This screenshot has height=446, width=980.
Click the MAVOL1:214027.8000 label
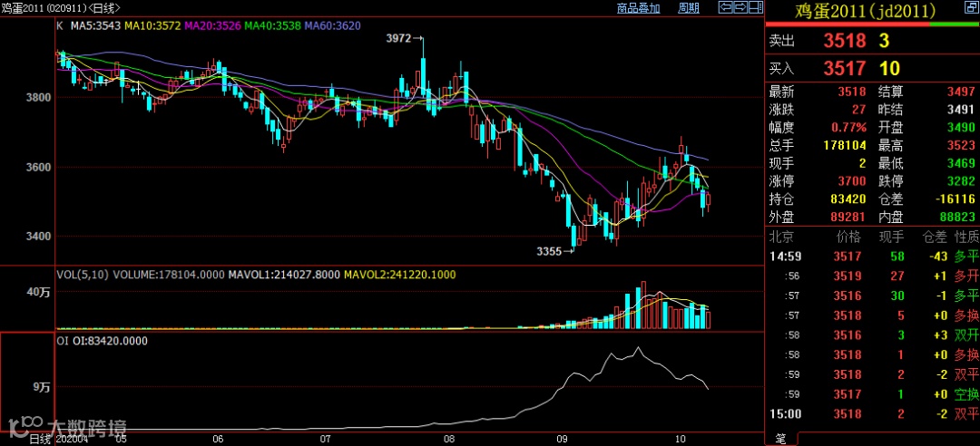(x=284, y=275)
